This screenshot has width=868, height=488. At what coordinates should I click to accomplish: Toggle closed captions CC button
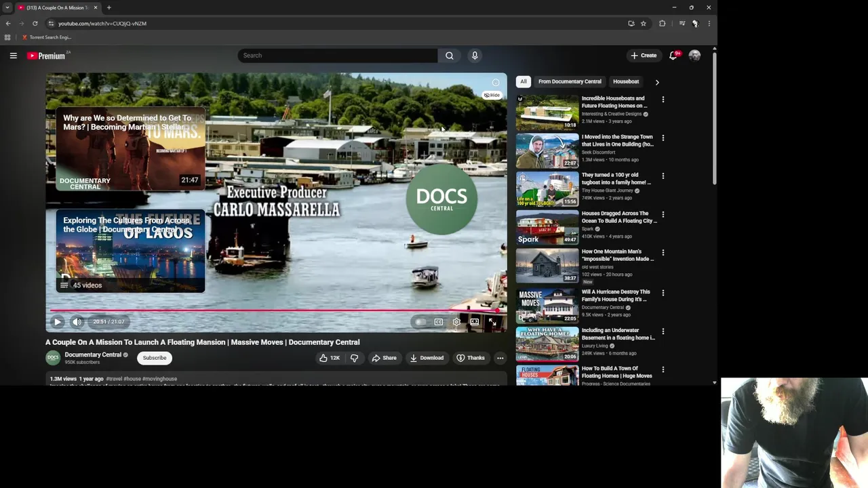[439, 322]
